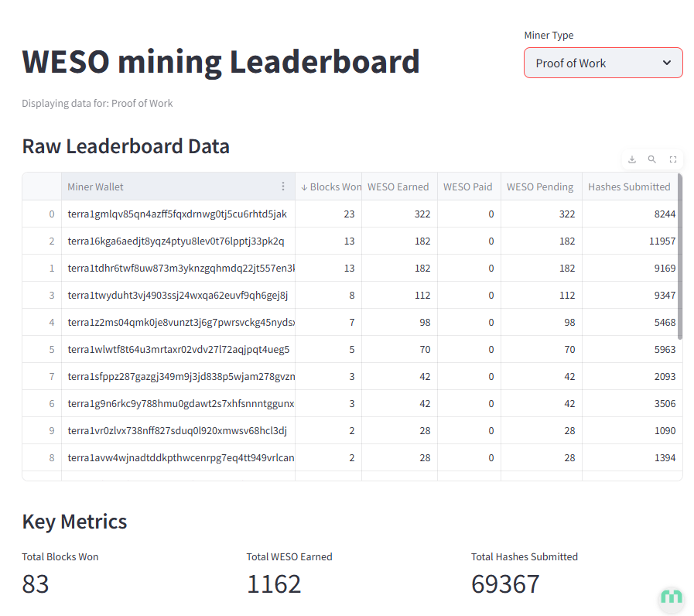The image size is (694, 616).
Task: Select wallet terra1wlwtf8t64u3mrtaxr02vdv27l72aqjpqt4ueg5
Action: 179,349
